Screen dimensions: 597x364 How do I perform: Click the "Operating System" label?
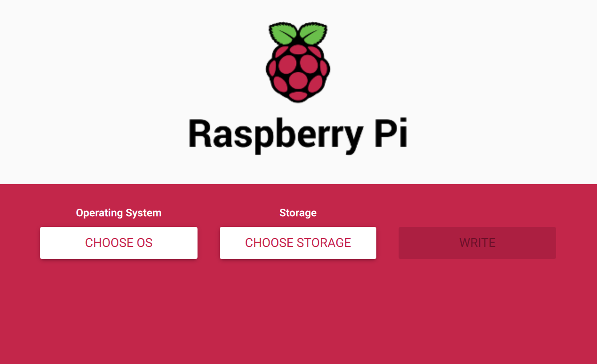(x=119, y=213)
